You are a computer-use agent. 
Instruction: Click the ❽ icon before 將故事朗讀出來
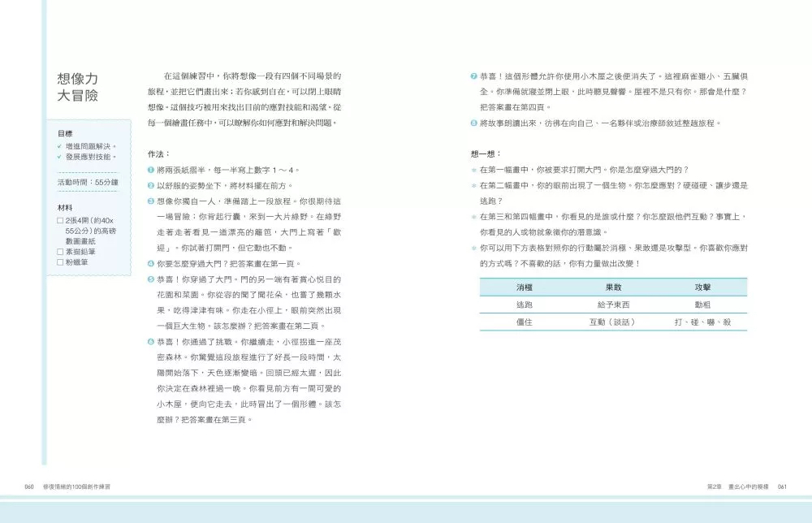tap(473, 122)
